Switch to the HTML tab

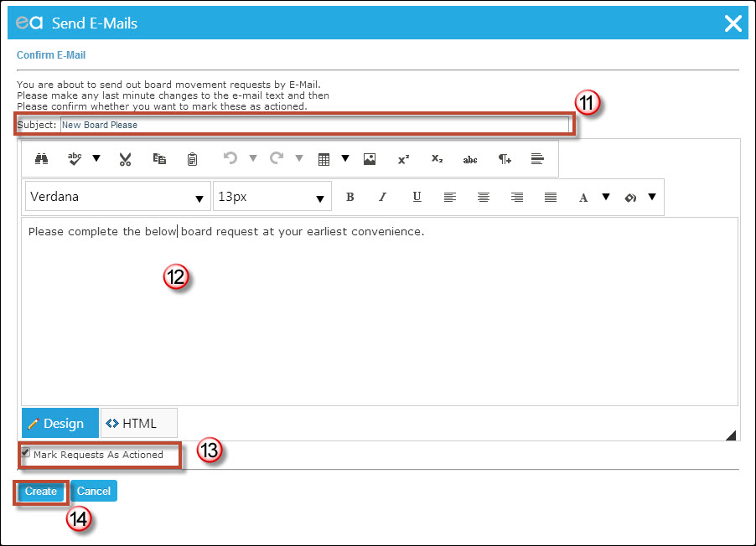139,423
